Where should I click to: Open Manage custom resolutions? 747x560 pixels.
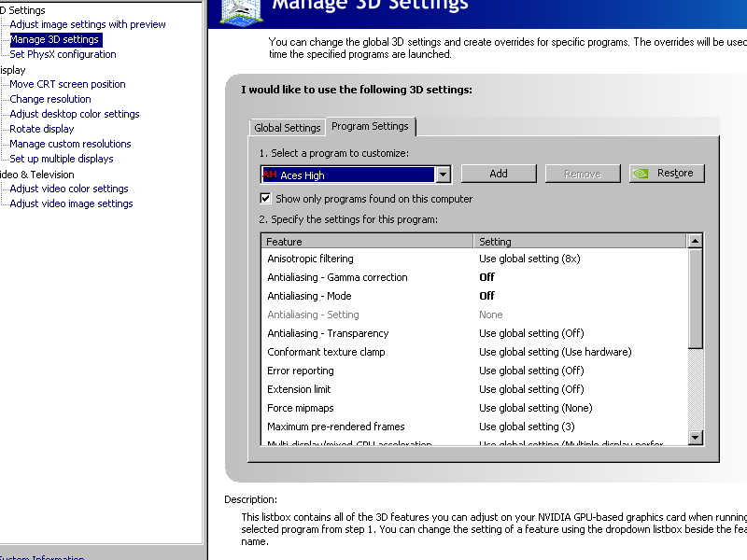71,144
